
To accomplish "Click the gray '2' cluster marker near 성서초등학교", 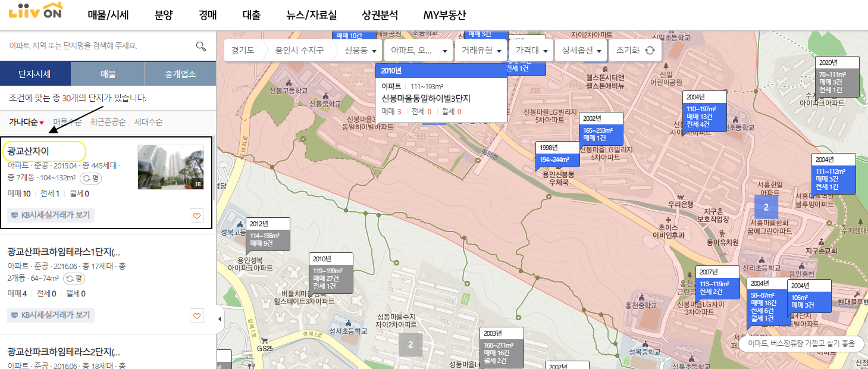I will 410,344.
